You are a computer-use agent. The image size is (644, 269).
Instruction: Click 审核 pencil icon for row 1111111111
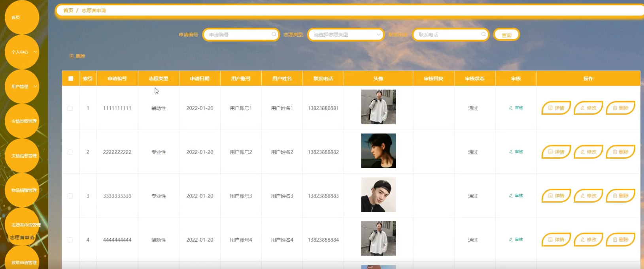click(511, 108)
